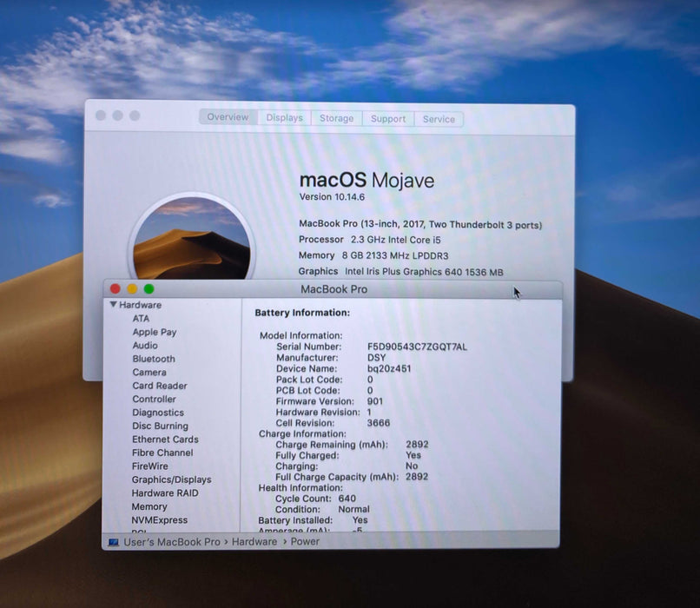
Task: Click the Cycle Count value 640
Action: (x=347, y=499)
